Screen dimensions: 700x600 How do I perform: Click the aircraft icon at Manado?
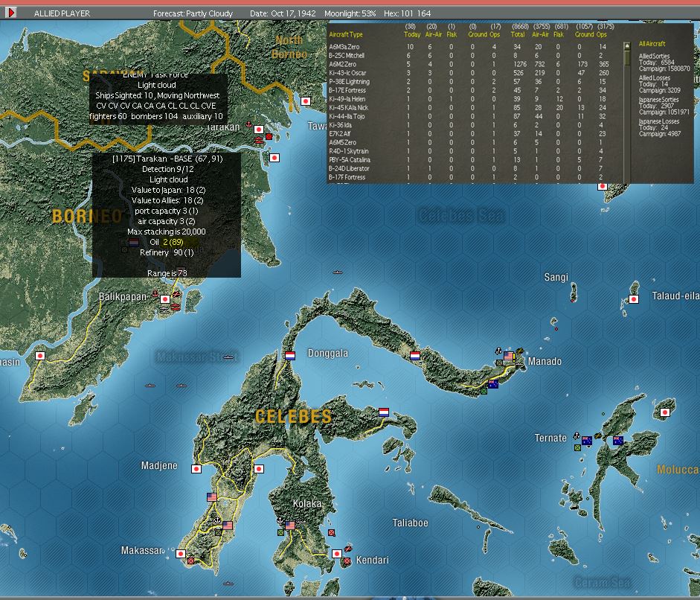(520, 351)
